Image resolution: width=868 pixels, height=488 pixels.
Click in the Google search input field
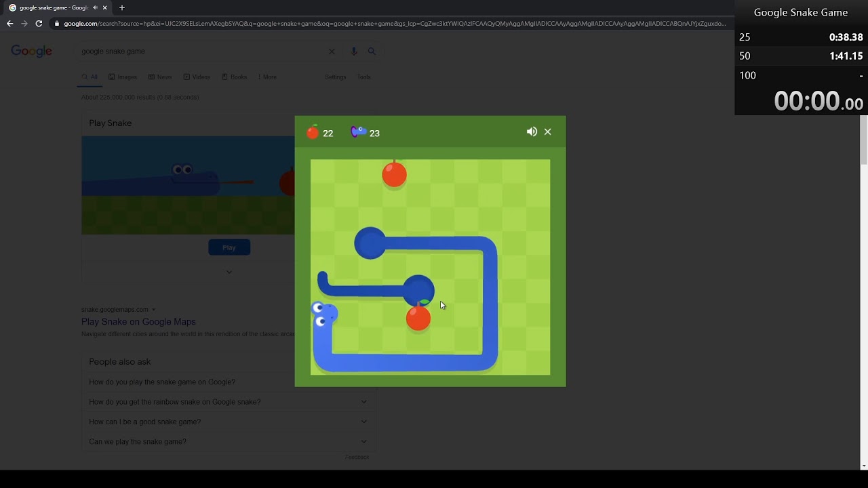click(200, 51)
